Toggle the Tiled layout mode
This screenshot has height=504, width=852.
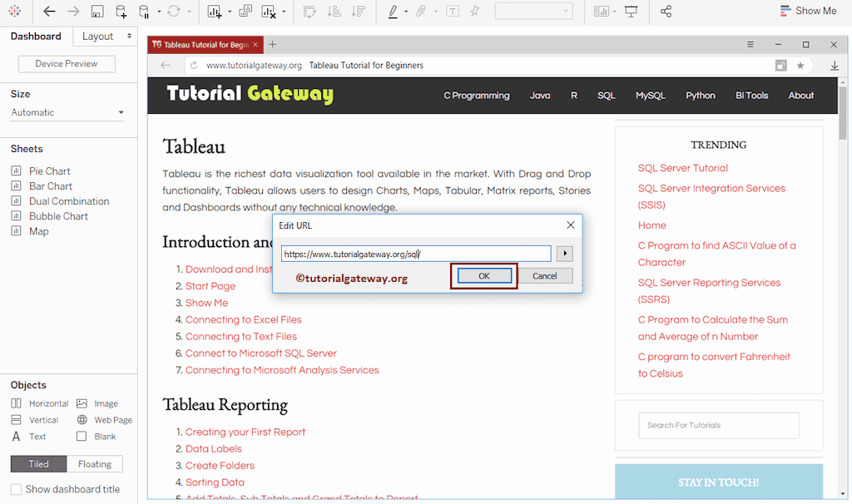(38, 464)
